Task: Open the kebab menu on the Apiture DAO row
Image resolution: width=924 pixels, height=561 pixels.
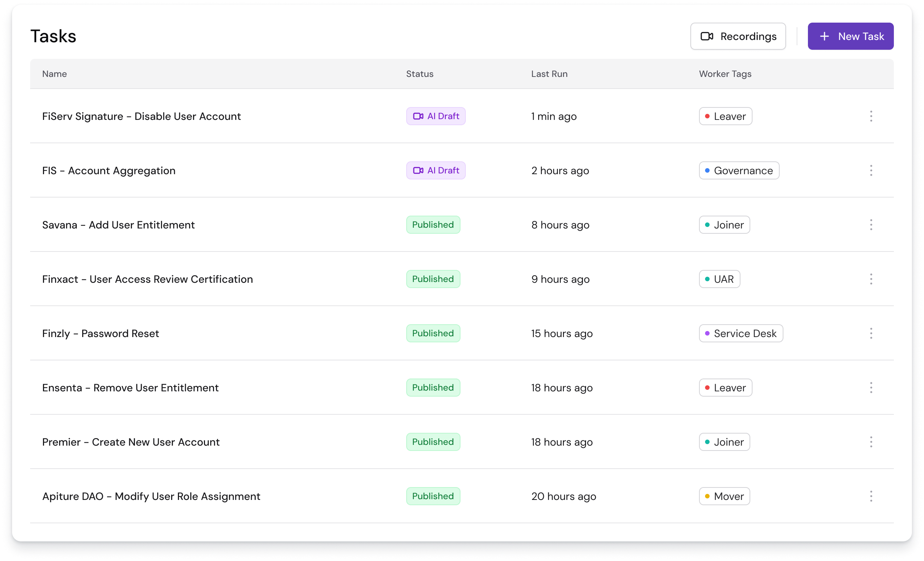Action: (x=871, y=497)
